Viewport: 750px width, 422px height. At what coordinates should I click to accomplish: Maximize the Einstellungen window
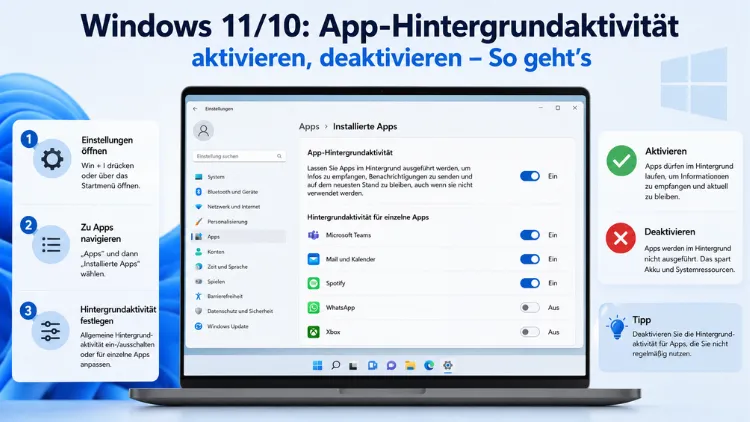click(558, 108)
